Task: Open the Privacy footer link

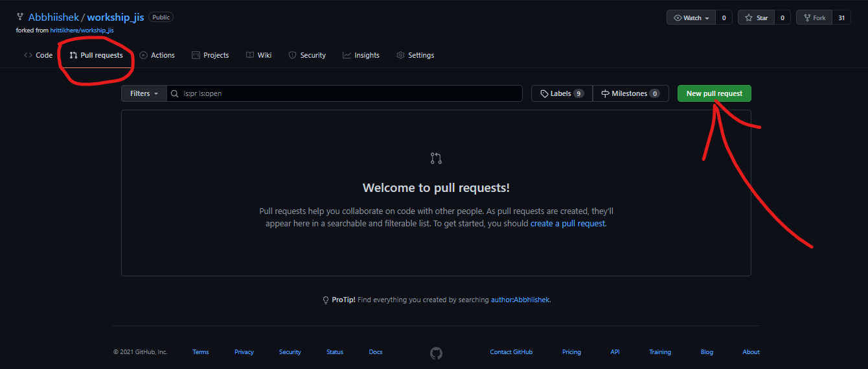Action: pyautogui.click(x=244, y=352)
